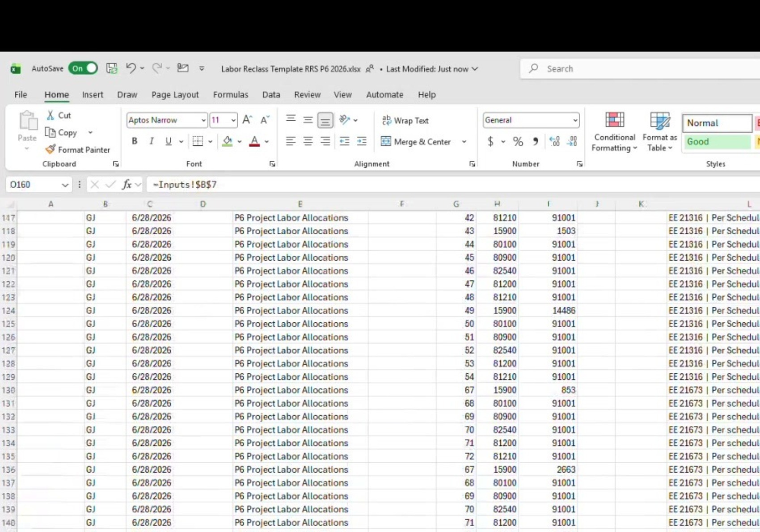Viewport: 760px width, 532px height.
Task: Open Conditional Formatting menu
Action: coord(614,132)
